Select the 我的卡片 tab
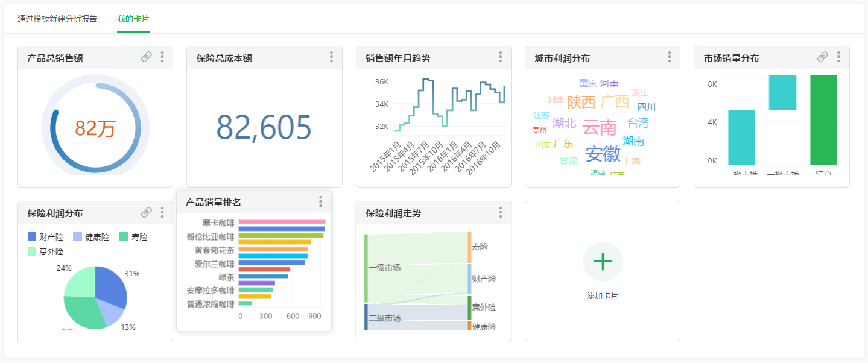 (x=133, y=18)
